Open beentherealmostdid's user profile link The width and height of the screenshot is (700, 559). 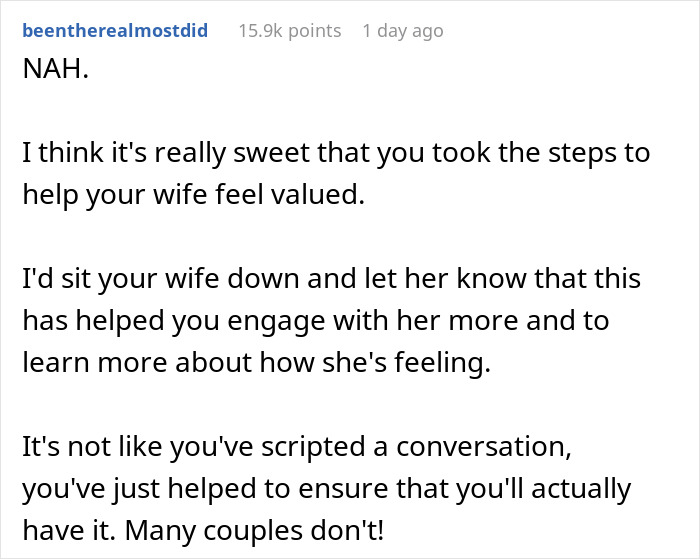point(115,31)
